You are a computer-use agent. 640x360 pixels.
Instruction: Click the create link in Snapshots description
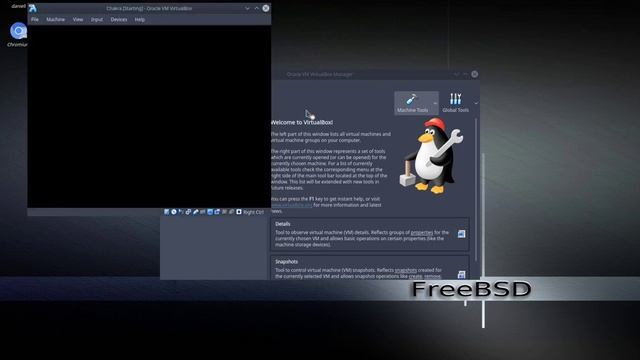tap(416, 276)
